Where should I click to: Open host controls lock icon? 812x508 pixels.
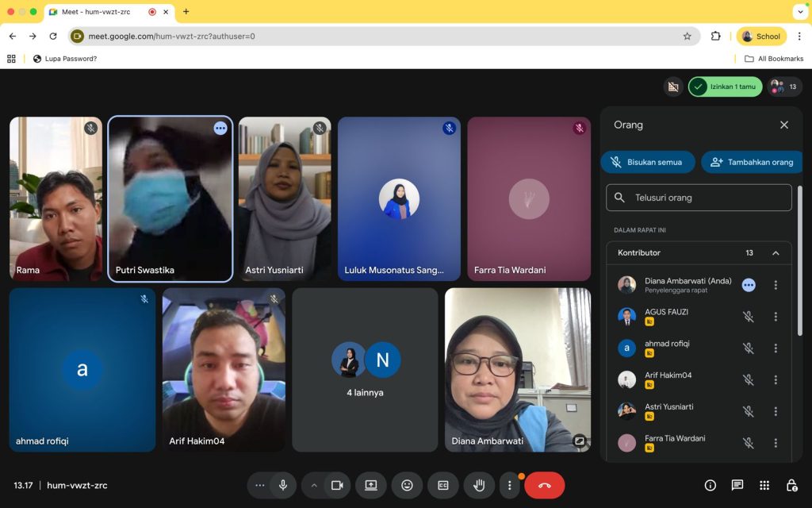[x=791, y=485]
